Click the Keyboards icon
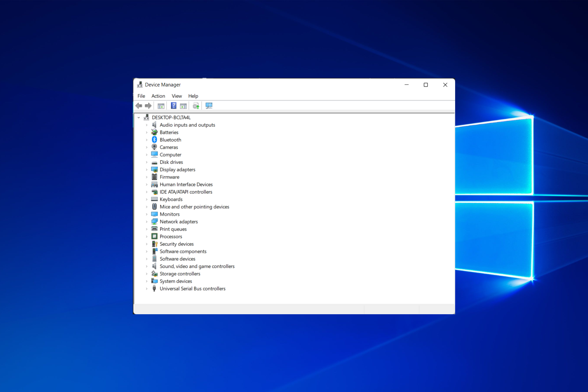Image resolution: width=588 pixels, height=392 pixels. (x=154, y=199)
